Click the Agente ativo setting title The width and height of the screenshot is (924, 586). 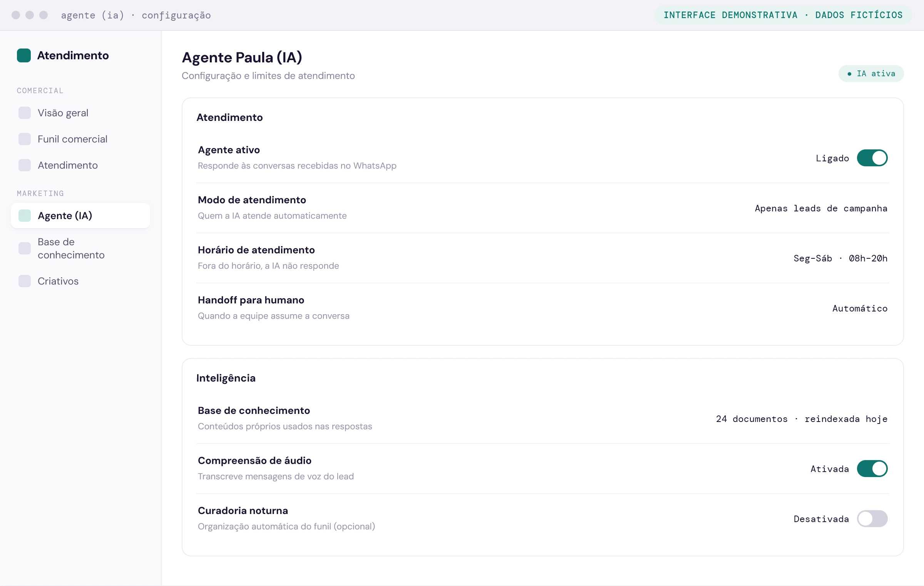pos(229,150)
